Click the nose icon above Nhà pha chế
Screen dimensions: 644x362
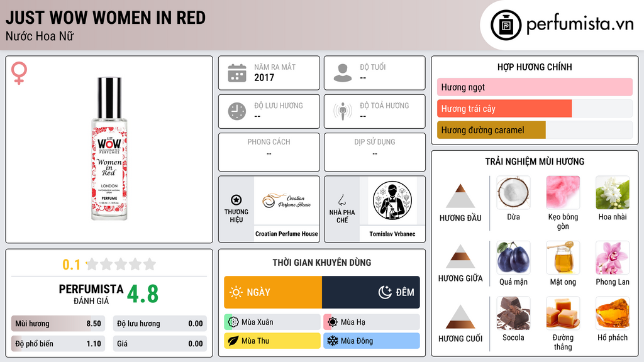point(341,200)
